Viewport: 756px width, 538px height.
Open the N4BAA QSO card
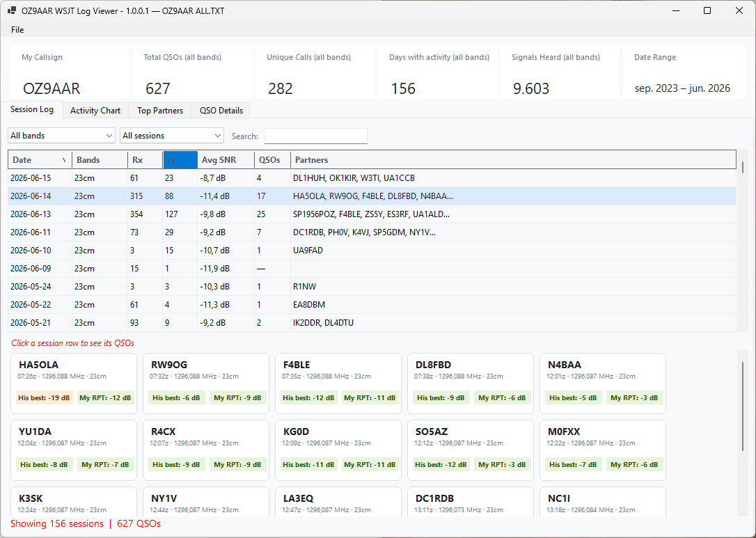coord(603,383)
